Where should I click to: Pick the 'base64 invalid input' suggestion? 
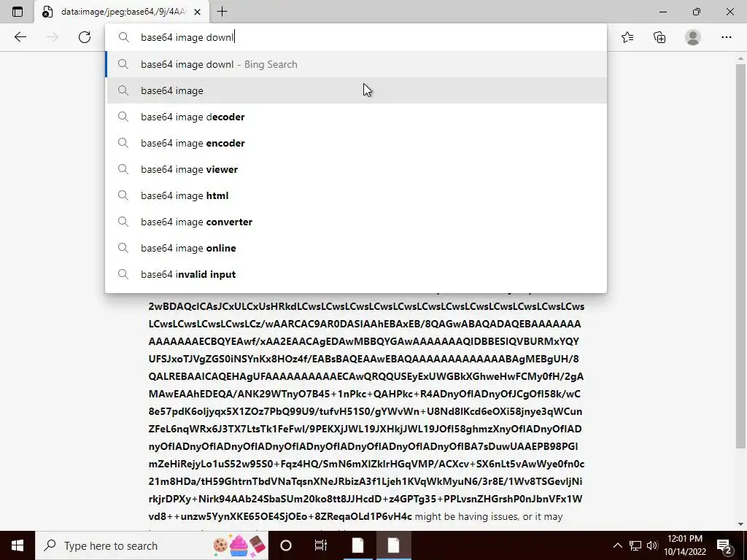(356, 274)
